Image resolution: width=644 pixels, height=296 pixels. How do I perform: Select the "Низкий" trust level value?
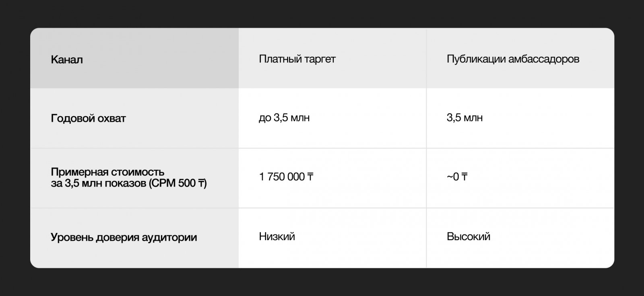(x=277, y=236)
